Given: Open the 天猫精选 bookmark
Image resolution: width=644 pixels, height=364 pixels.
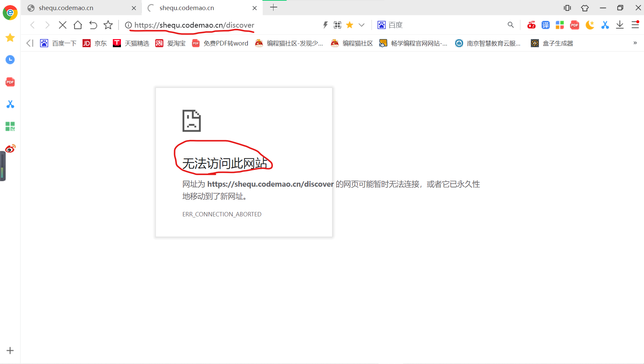Looking at the screenshot, I should tap(131, 43).
